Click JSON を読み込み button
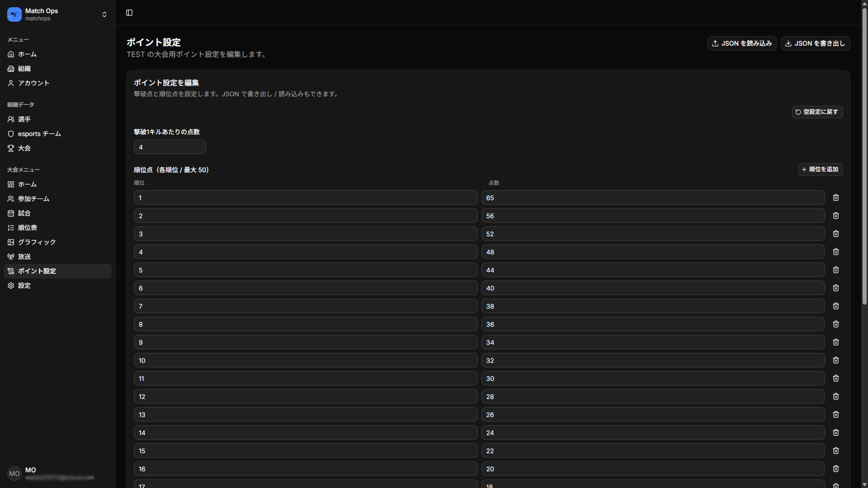Screen dimensions: 868x488 point(742,43)
